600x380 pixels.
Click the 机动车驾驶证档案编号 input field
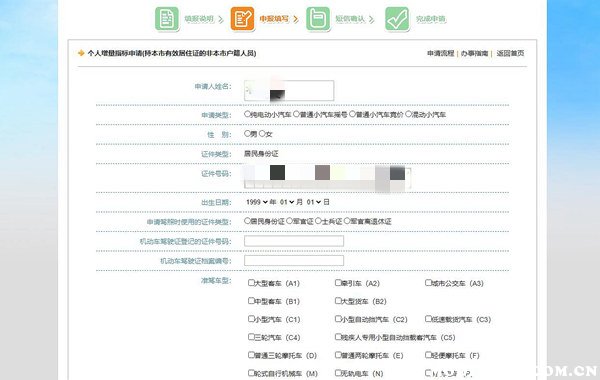point(294,261)
